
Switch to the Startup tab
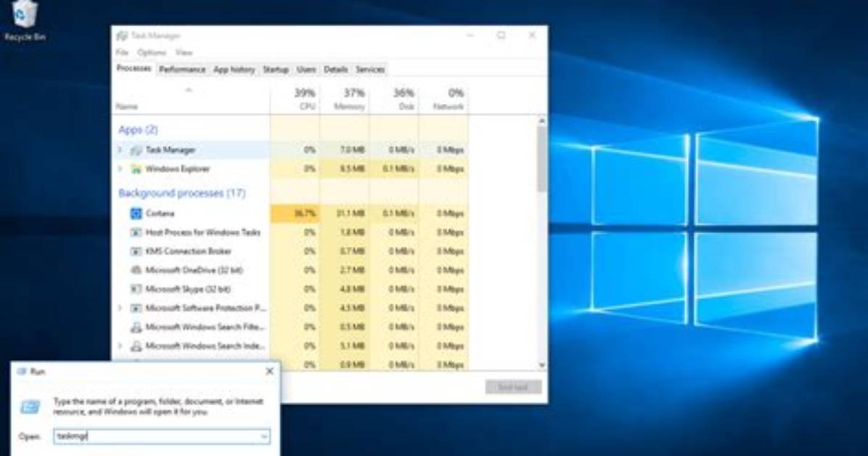click(276, 70)
